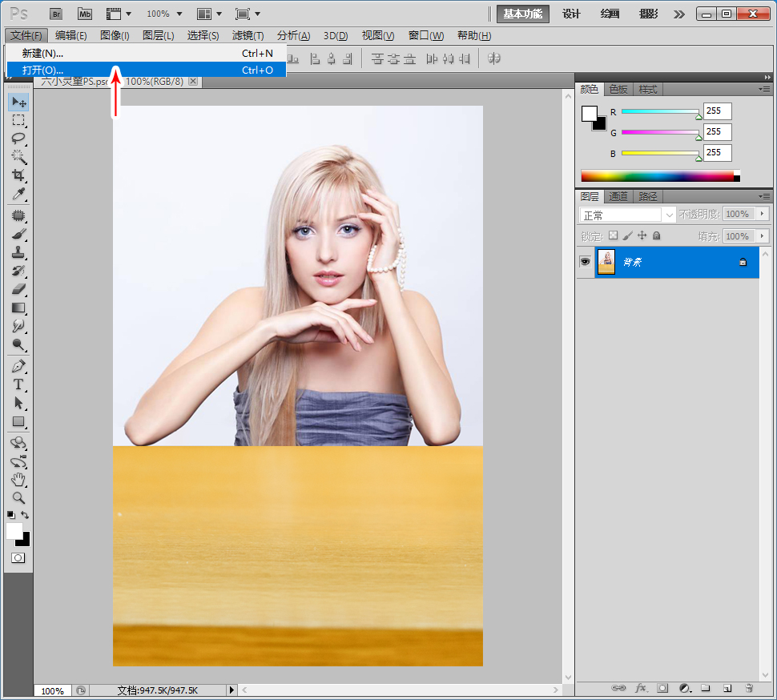
Task: Open the 滤镜(T) menu
Action: click(248, 36)
